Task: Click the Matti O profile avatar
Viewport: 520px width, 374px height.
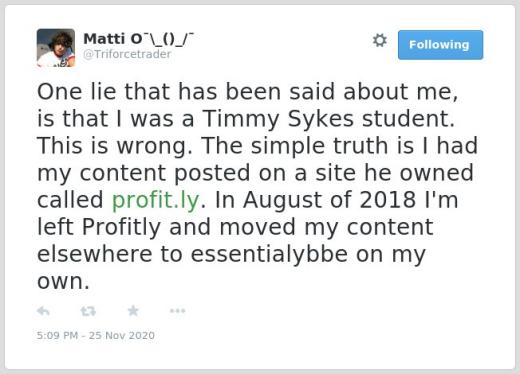Action: tap(56, 48)
